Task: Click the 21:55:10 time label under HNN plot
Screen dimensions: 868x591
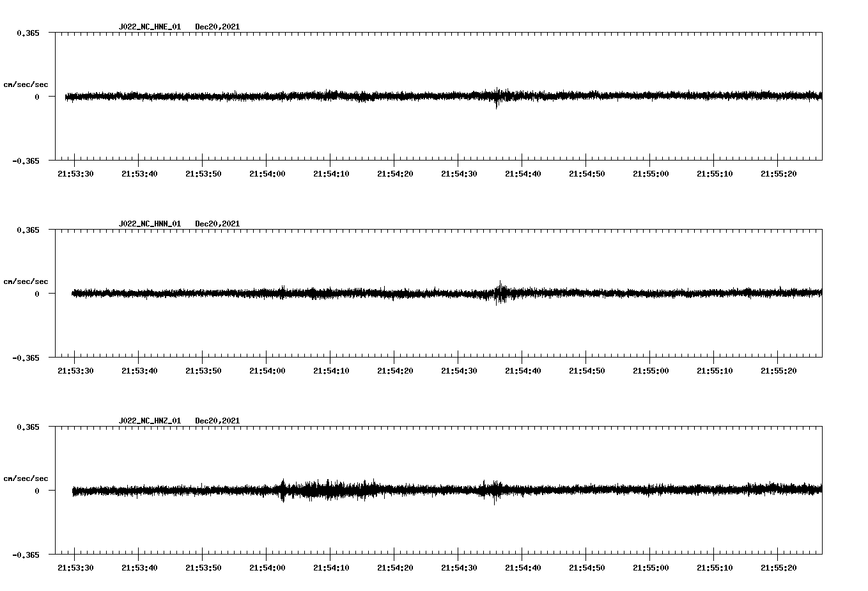Action: (x=715, y=370)
